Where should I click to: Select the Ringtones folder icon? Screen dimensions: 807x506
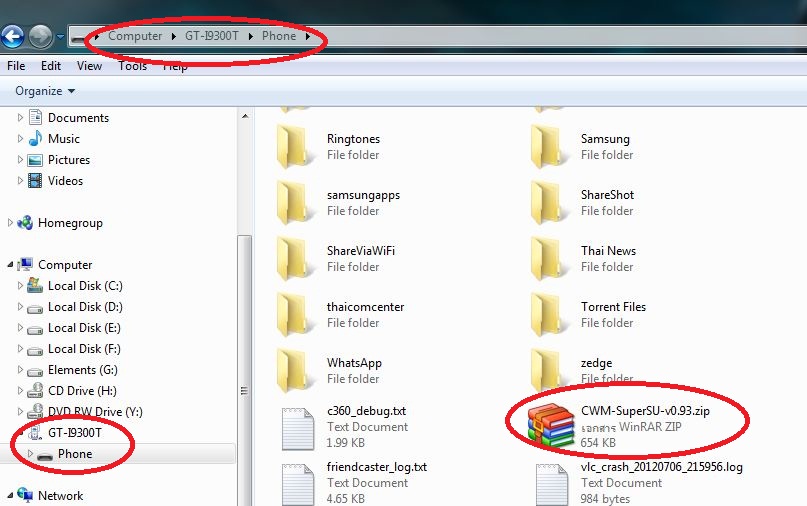293,147
